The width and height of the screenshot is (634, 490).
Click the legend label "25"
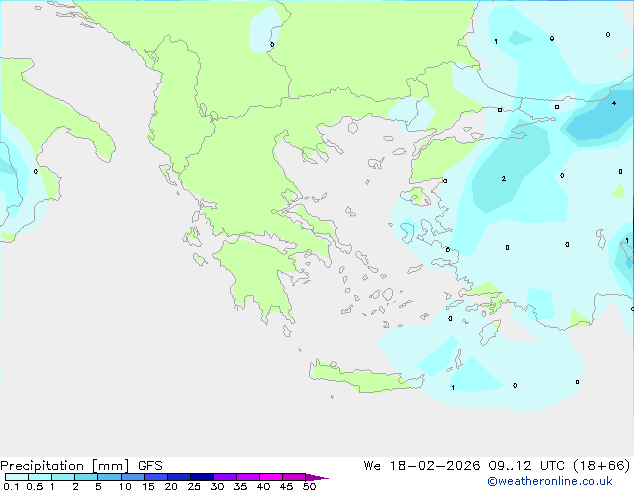click(194, 486)
